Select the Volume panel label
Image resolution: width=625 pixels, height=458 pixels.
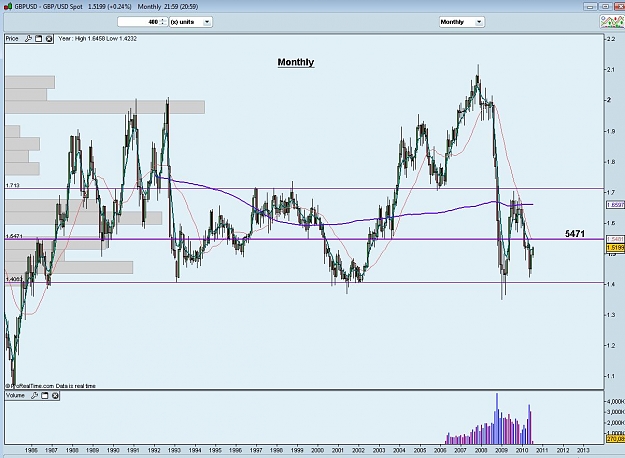tap(15, 395)
